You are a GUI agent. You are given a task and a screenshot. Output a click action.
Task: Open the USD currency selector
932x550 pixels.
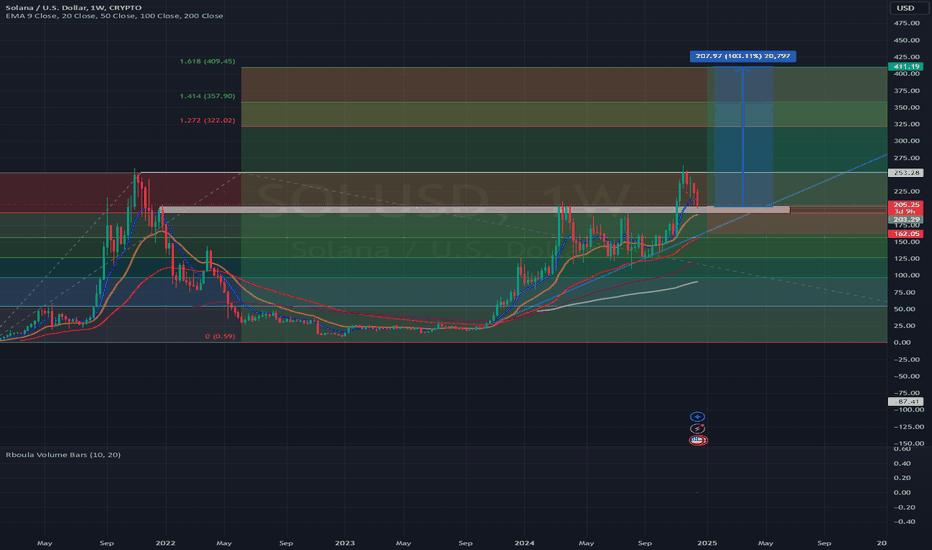905,8
